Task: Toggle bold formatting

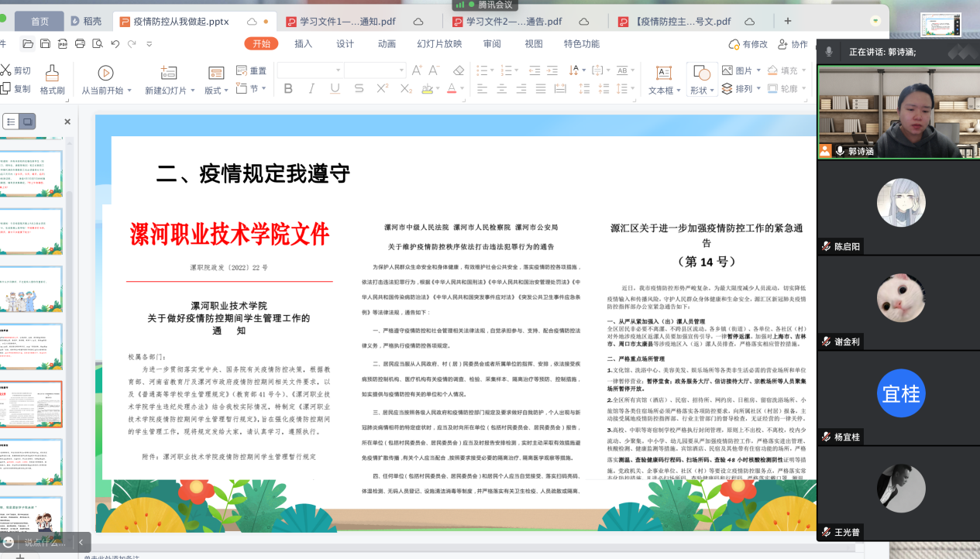Action: point(288,89)
